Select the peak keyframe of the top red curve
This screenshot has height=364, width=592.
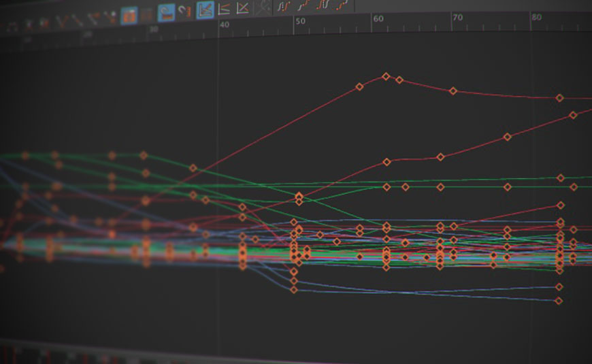pos(386,76)
